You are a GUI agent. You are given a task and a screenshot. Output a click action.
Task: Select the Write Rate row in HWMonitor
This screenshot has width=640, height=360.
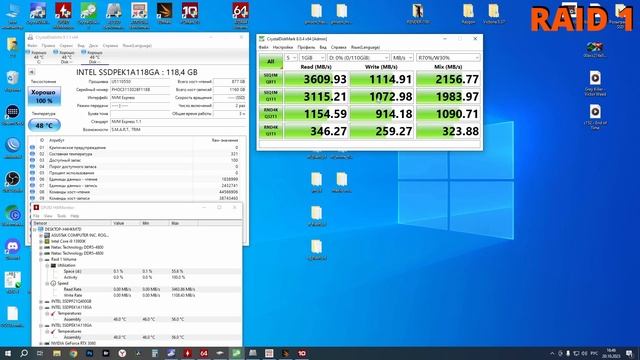136,295
